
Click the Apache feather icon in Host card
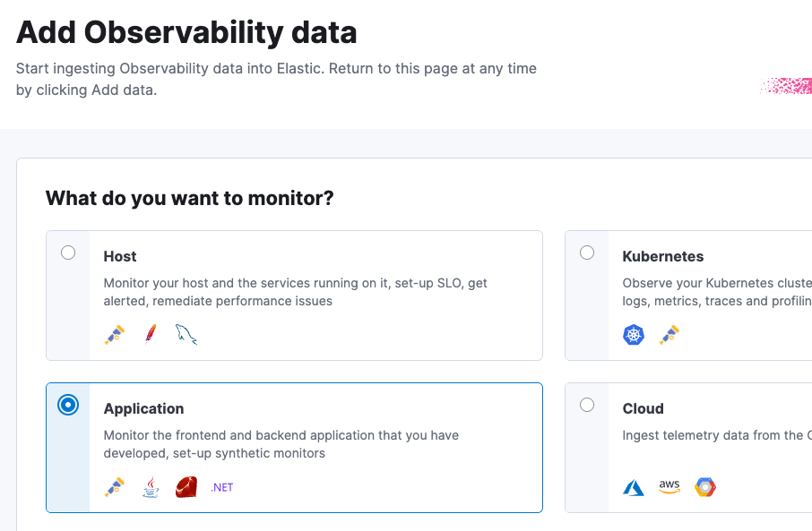[x=151, y=335]
